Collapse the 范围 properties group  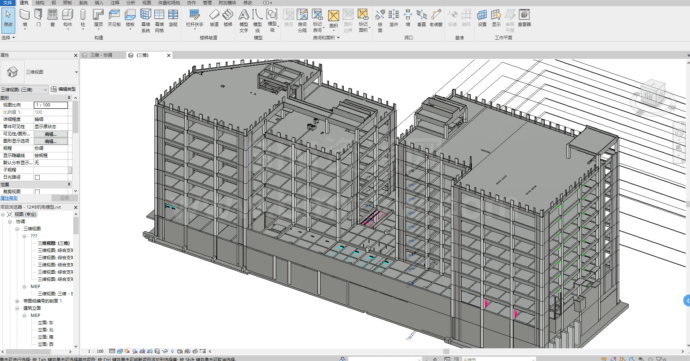tap(69, 184)
